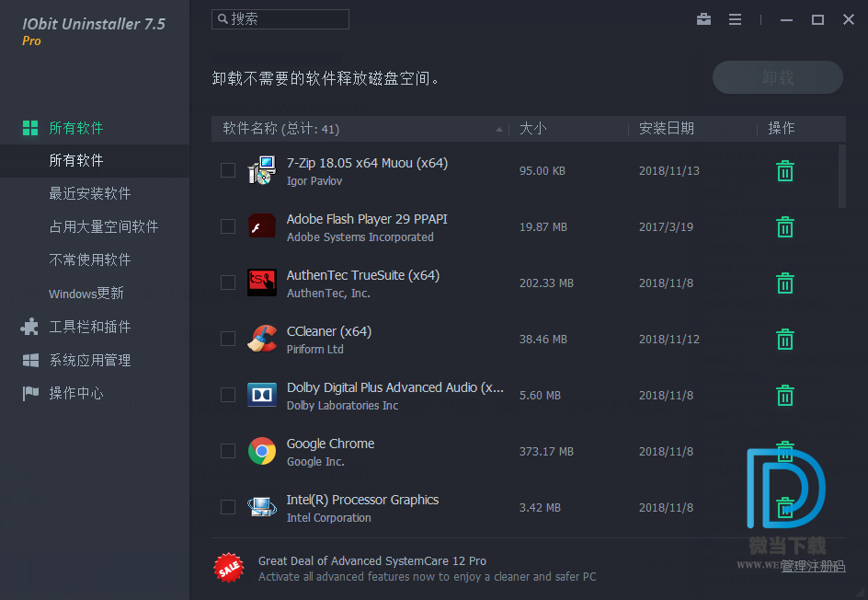Click the Igor Pavlov publisher text

[314, 181]
